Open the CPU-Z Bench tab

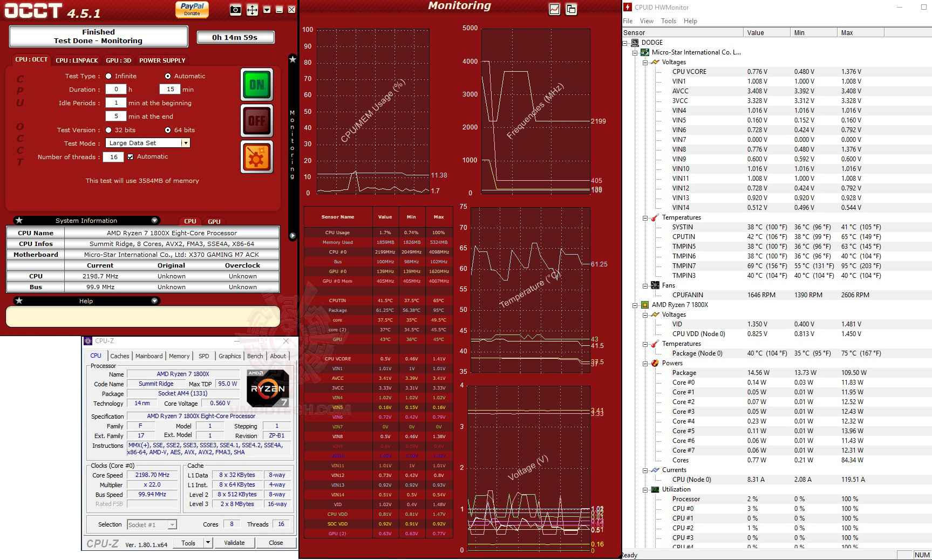coord(255,356)
